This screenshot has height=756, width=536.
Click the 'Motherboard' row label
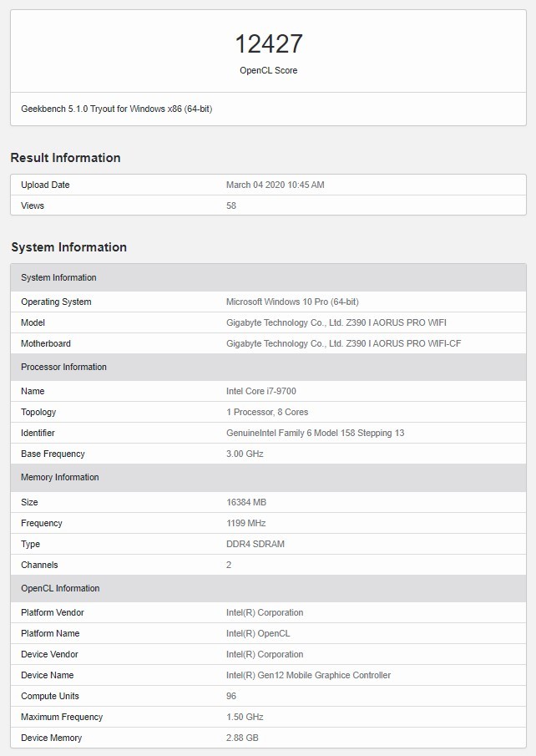coord(46,343)
